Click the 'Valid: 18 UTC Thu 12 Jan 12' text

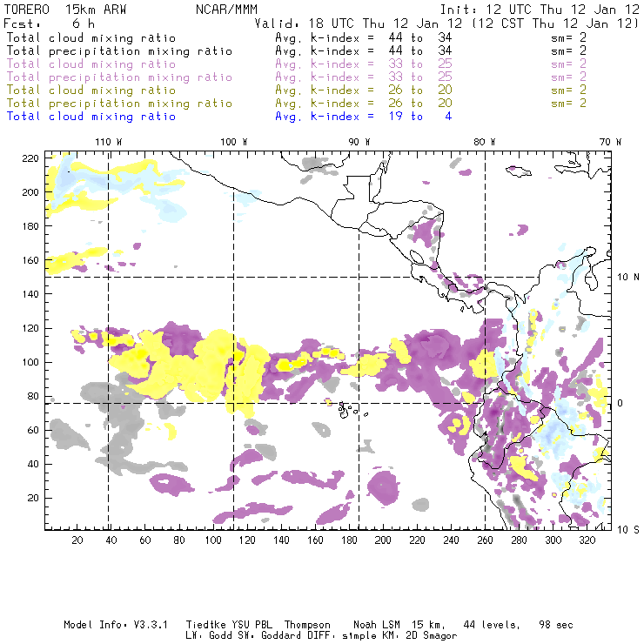tap(359, 23)
